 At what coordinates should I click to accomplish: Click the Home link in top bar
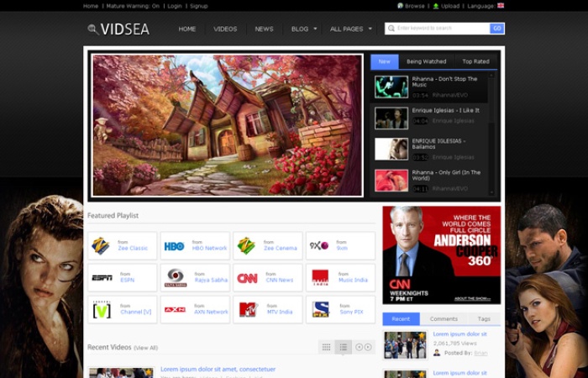91,6
